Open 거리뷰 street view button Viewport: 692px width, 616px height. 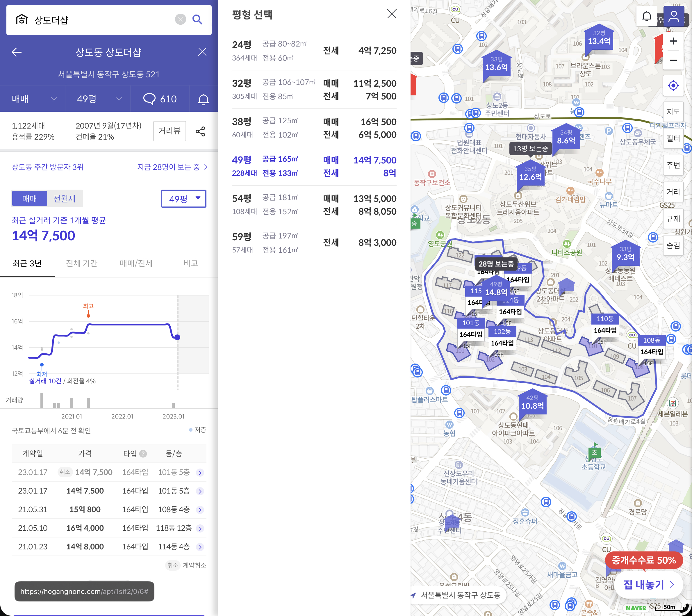click(x=170, y=131)
